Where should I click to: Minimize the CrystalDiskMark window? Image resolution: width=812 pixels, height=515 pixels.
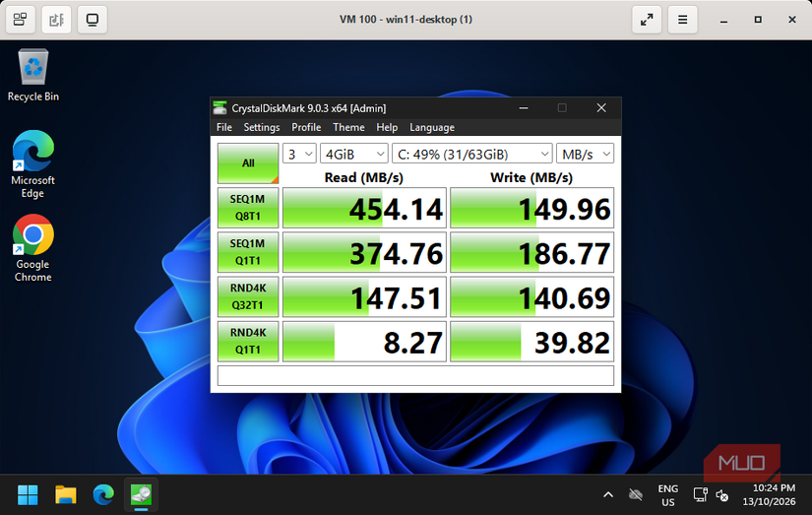coord(524,107)
